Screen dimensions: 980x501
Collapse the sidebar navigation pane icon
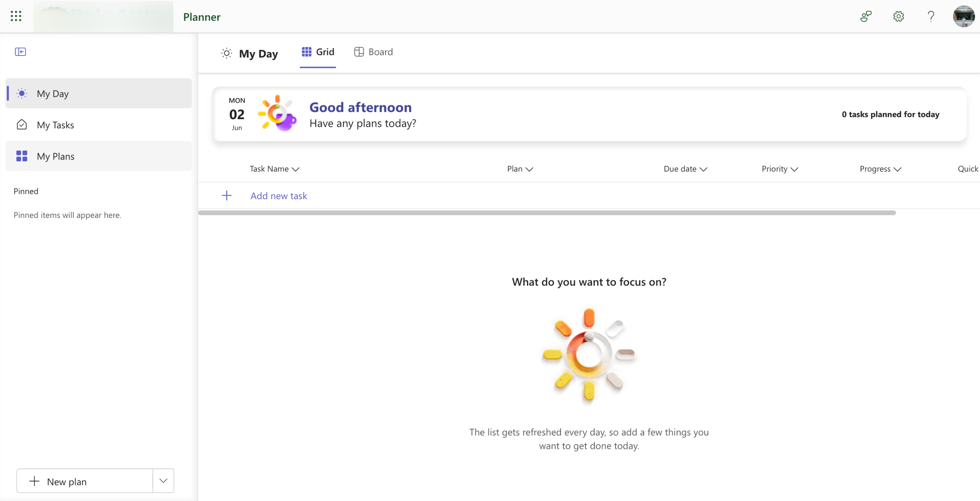click(x=20, y=52)
